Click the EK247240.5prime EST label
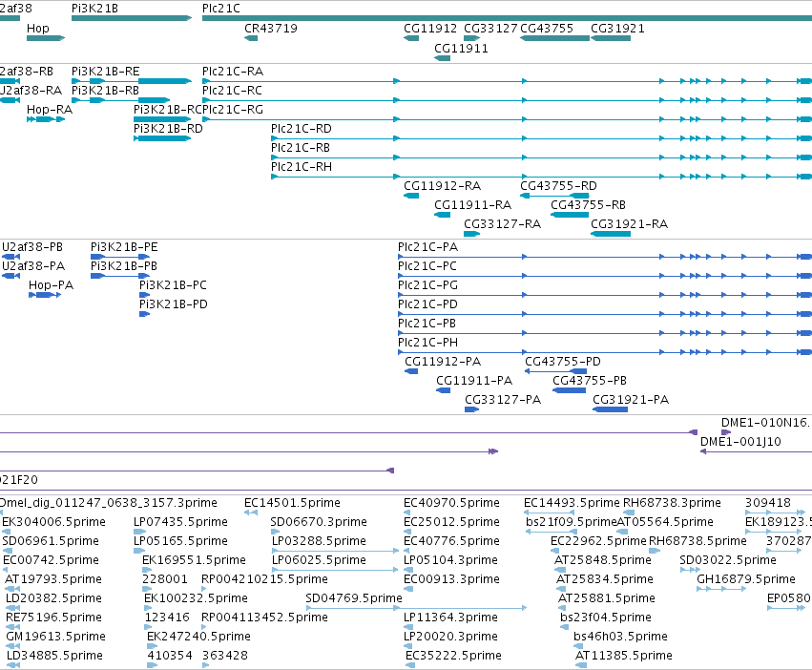Screen dimensions: 812x670 pos(198,637)
